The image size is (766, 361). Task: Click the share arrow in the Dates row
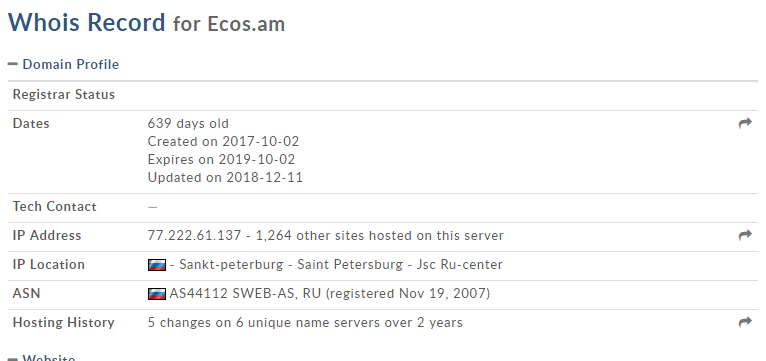tap(745, 124)
